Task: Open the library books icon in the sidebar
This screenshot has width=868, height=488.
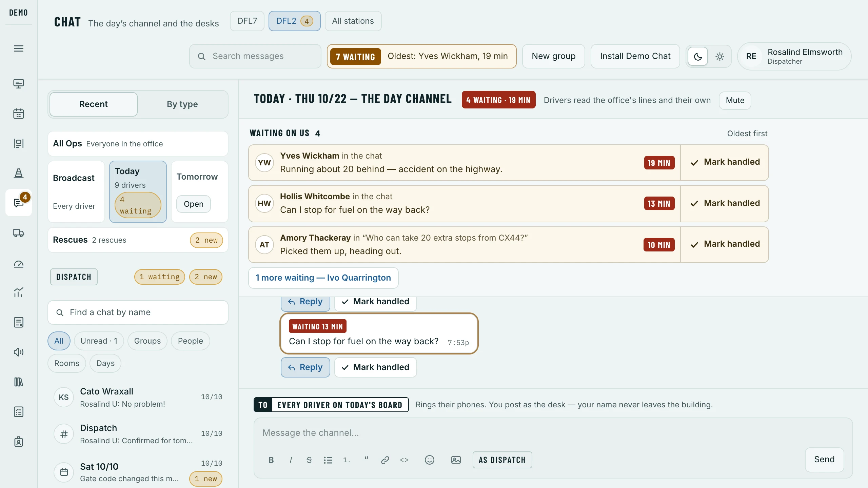Action: coord(19,382)
